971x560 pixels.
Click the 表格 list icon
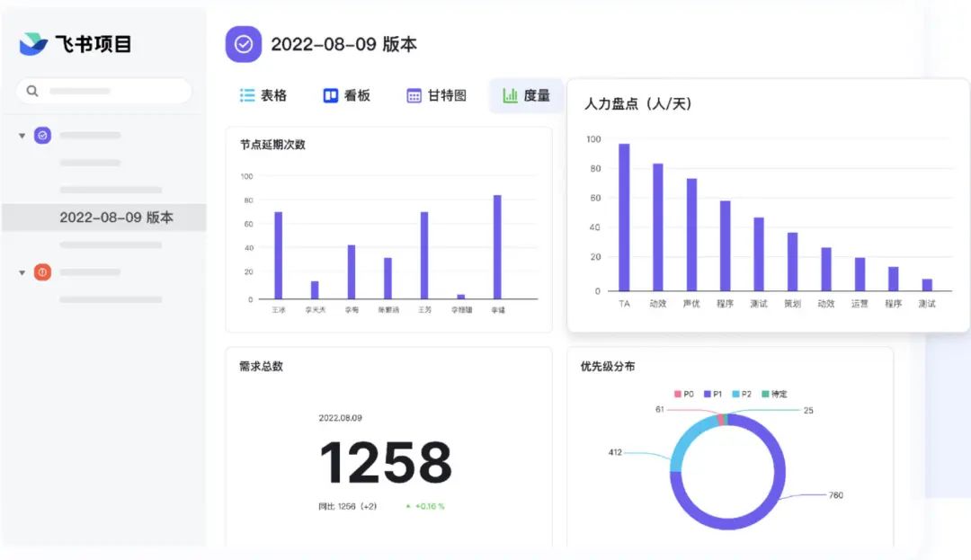pos(247,95)
